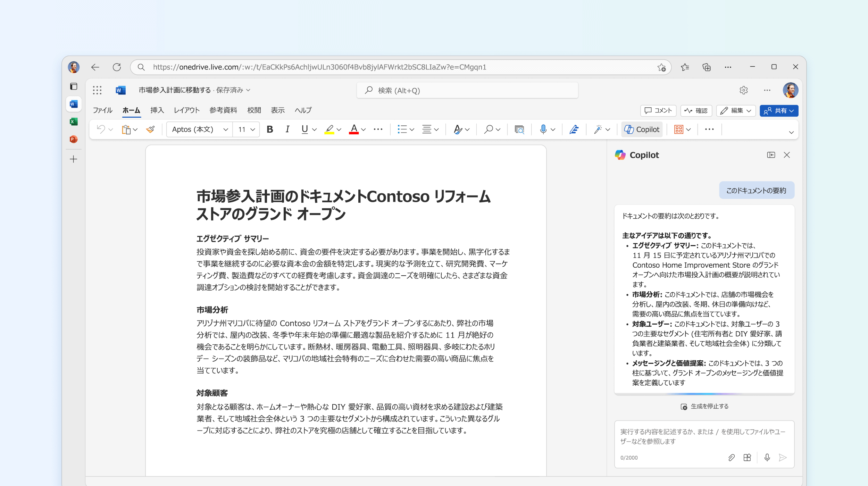
Task: Use the microphone in Copilot prompt box
Action: pyautogui.click(x=767, y=458)
